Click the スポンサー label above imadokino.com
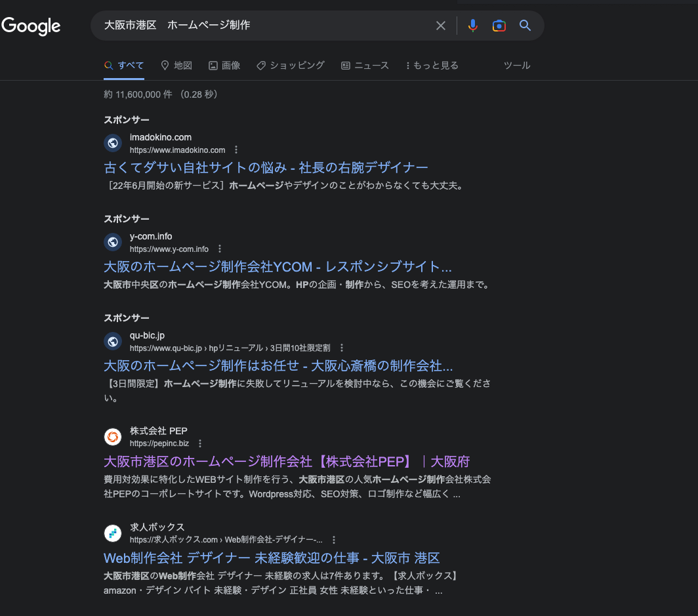 tap(127, 120)
